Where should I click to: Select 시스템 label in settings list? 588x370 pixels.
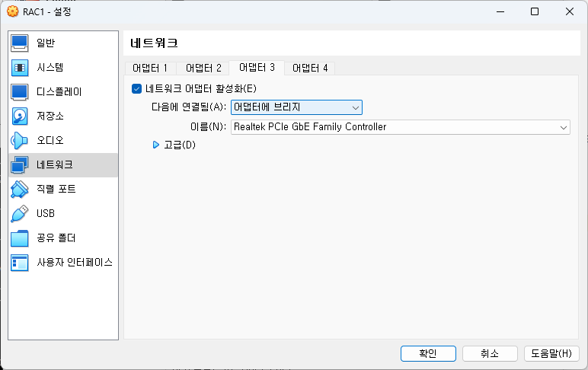pos(50,68)
